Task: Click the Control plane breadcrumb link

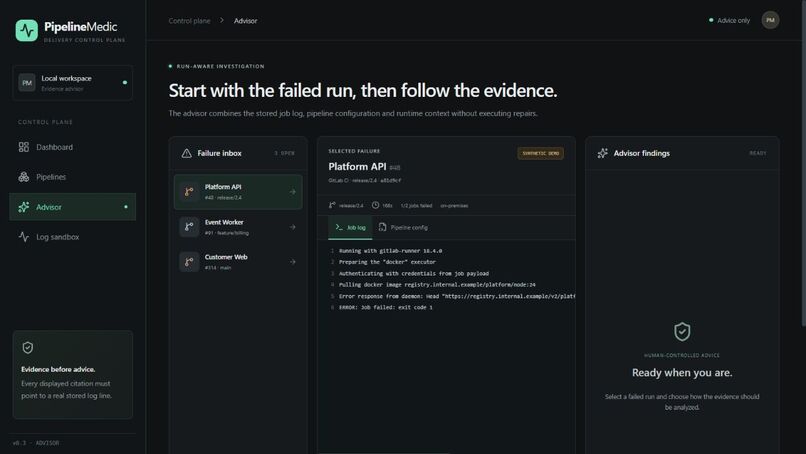Action: coord(189,21)
